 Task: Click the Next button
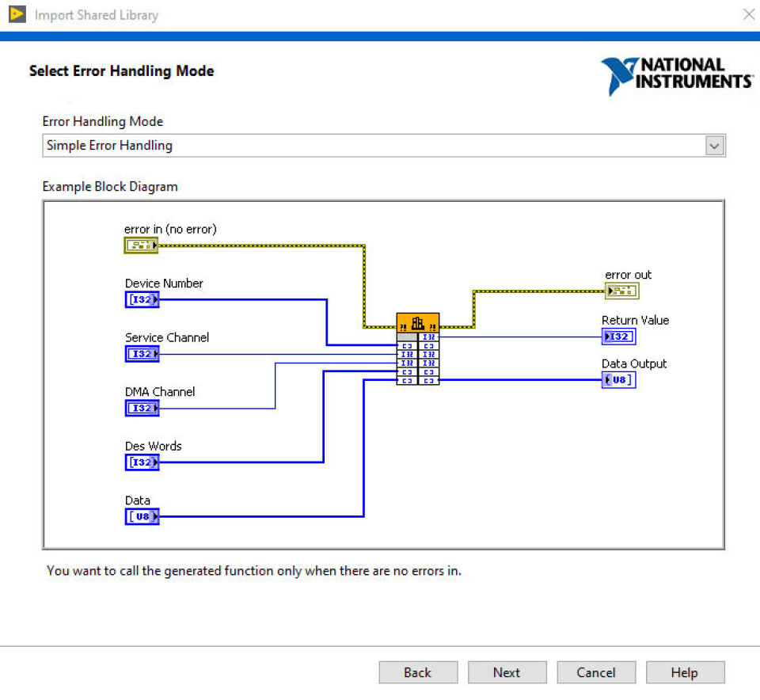(x=507, y=672)
